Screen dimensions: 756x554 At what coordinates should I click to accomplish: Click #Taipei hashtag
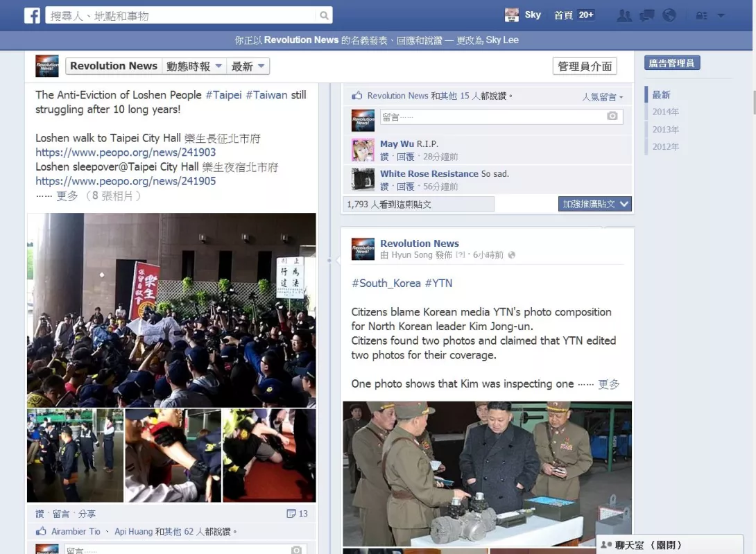pyautogui.click(x=224, y=95)
